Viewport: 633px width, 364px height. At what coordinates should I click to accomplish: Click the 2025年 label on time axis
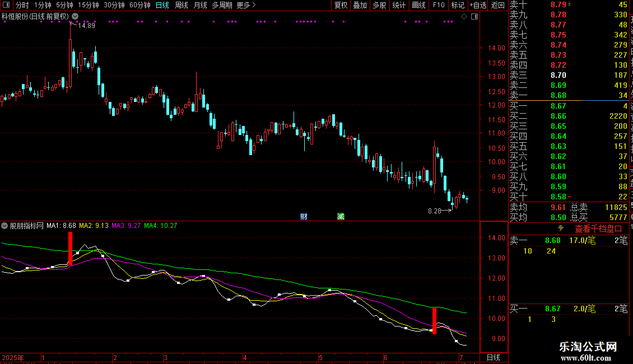12,358
